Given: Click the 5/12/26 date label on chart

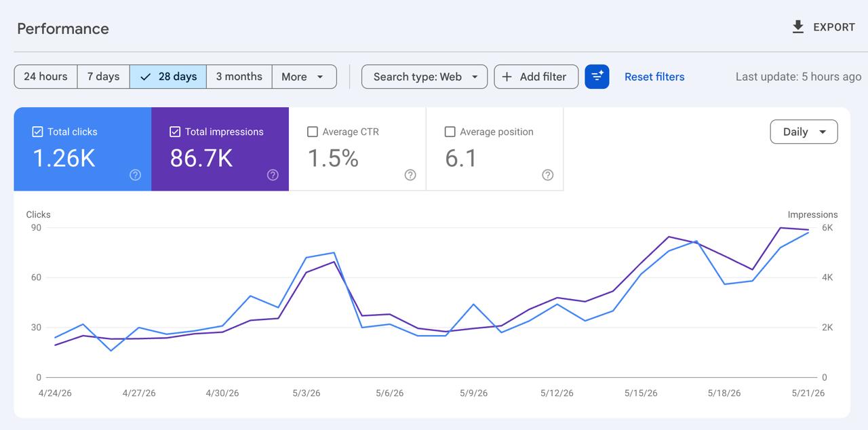Looking at the screenshot, I should 557,393.
